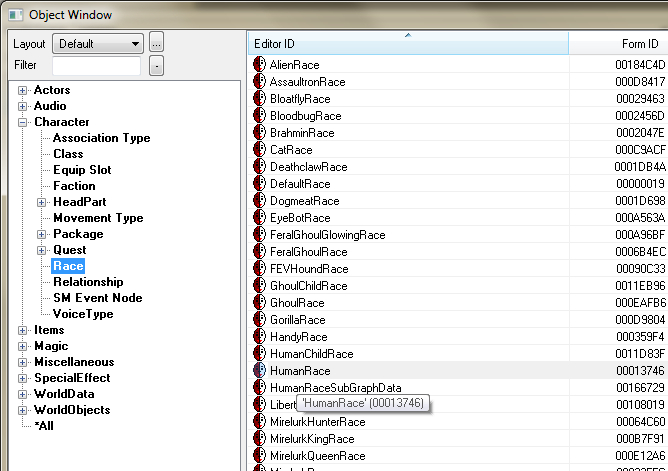Collapse the Character tree node
This screenshot has width=668, height=471.
click(x=23, y=122)
